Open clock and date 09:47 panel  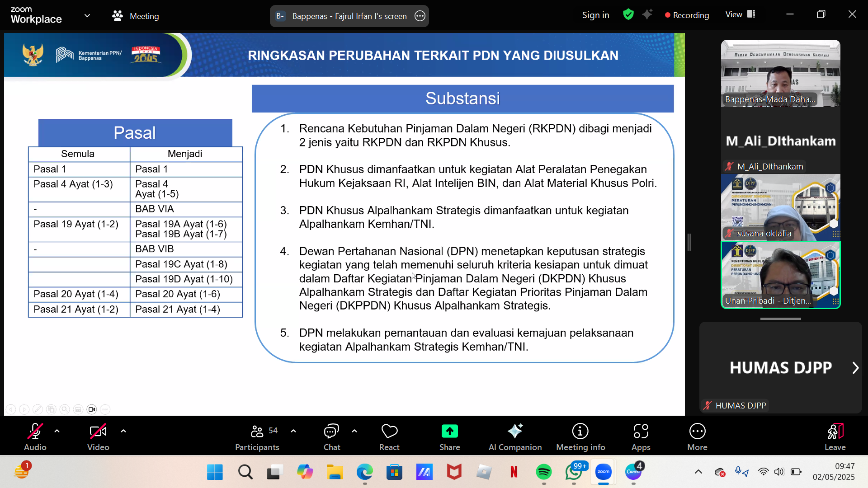click(834, 472)
